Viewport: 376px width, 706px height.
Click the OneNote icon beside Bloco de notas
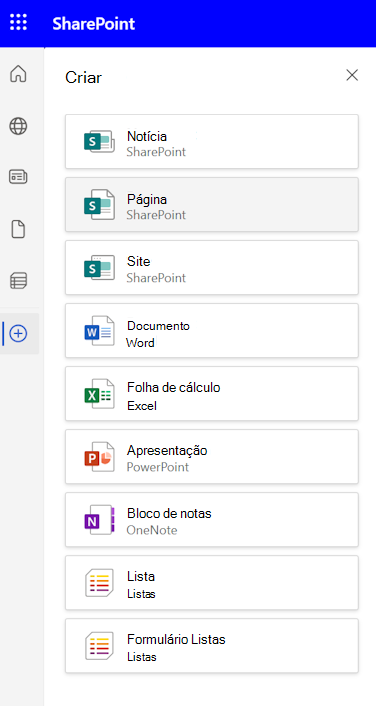coord(99,520)
